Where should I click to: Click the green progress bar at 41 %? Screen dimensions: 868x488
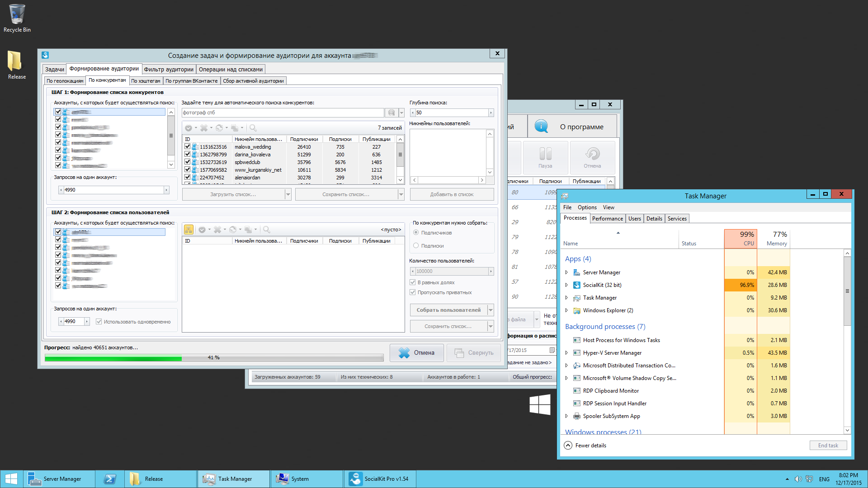[x=214, y=358]
